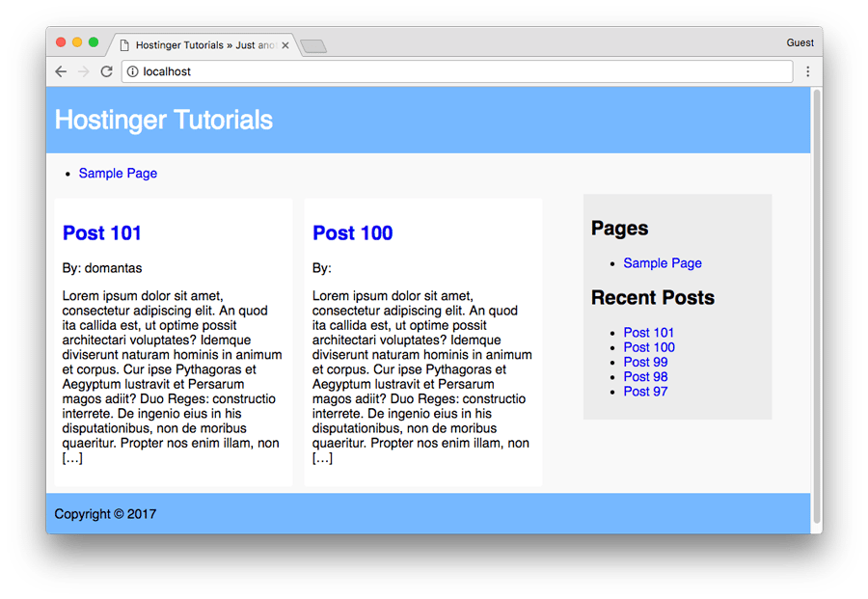868x599 pixels.
Task: Open Sample Page in the top navigation
Action: click(x=118, y=174)
